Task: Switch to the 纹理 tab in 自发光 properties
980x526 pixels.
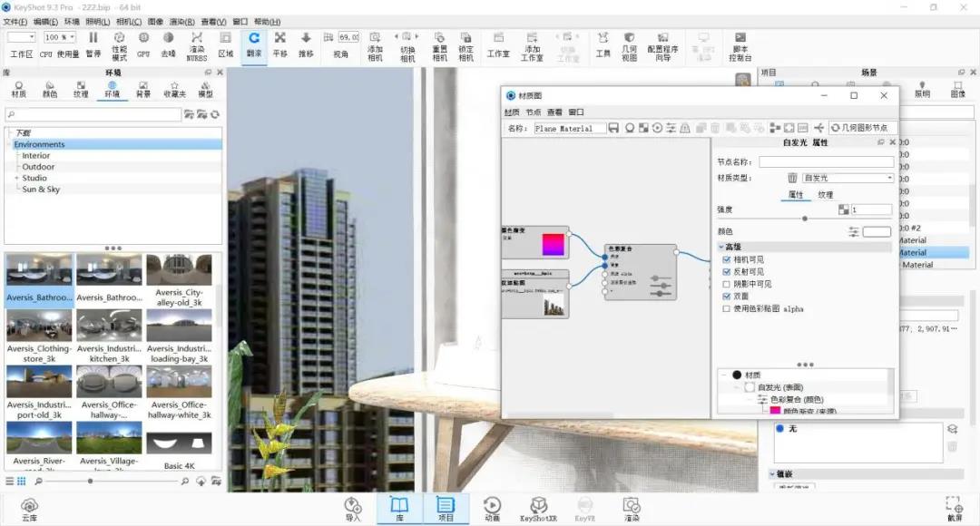Action: click(x=826, y=195)
